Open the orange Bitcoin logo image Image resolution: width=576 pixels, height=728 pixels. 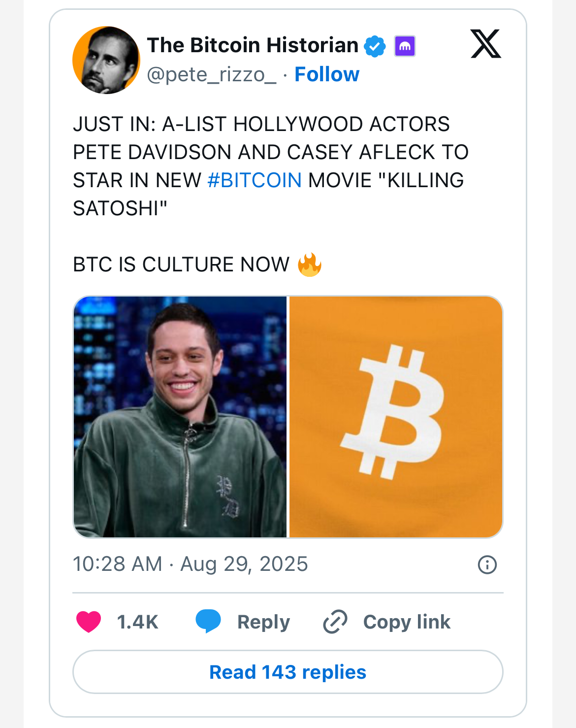point(396,417)
